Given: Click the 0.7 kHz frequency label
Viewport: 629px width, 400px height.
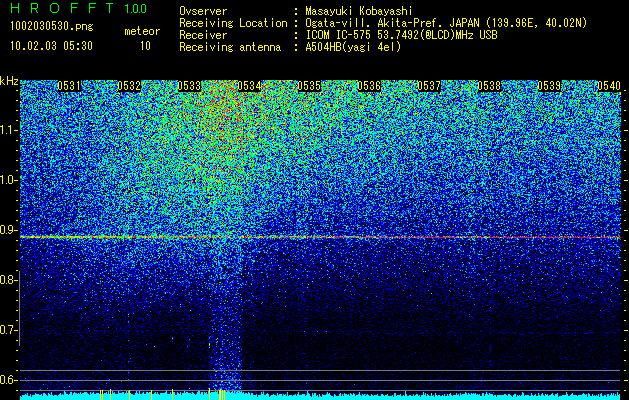Looking at the screenshot, I should pyautogui.click(x=7, y=330).
